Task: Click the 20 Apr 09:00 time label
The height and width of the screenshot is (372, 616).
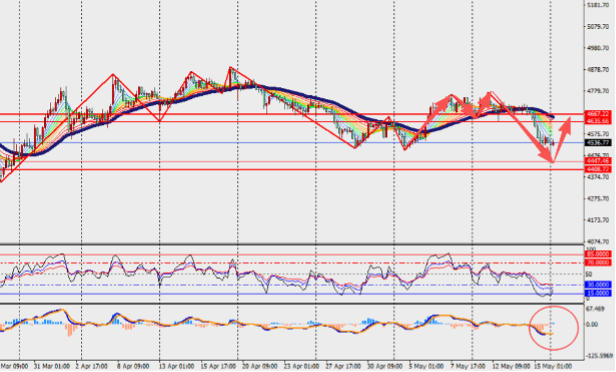Action: click(x=260, y=366)
